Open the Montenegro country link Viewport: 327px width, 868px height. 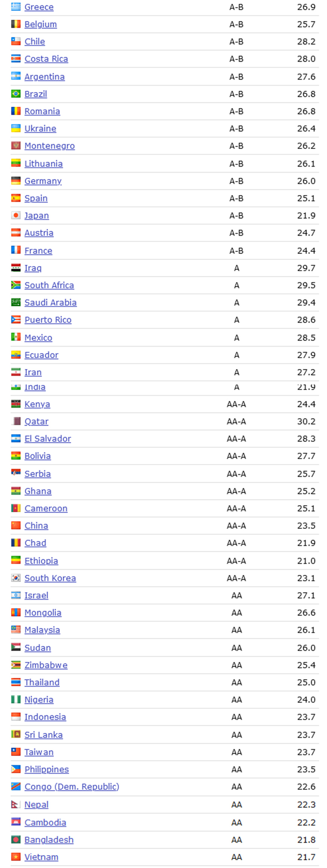(x=49, y=146)
